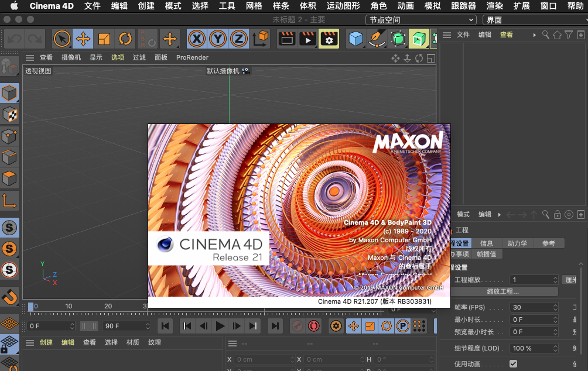Toggle Y axis lock

pyautogui.click(x=218, y=39)
